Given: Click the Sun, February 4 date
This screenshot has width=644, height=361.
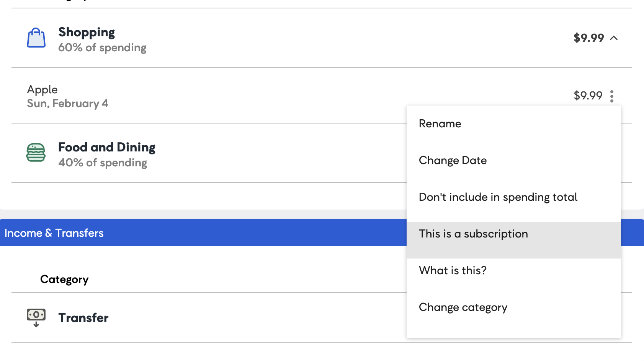Looking at the screenshot, I should [67, 104].
